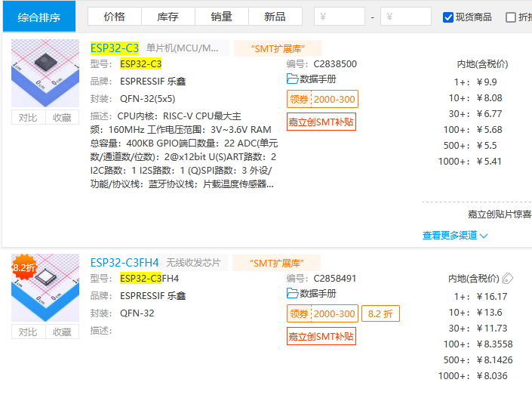Click the highlighted model number ESP32-C3

coord(141,64)
